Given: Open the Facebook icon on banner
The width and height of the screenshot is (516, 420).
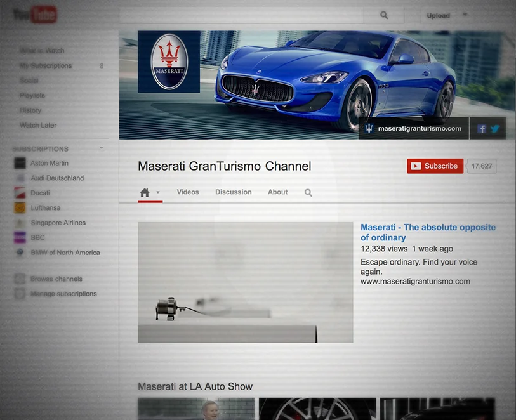Looking at the screenshot, I should pos(482,129).
